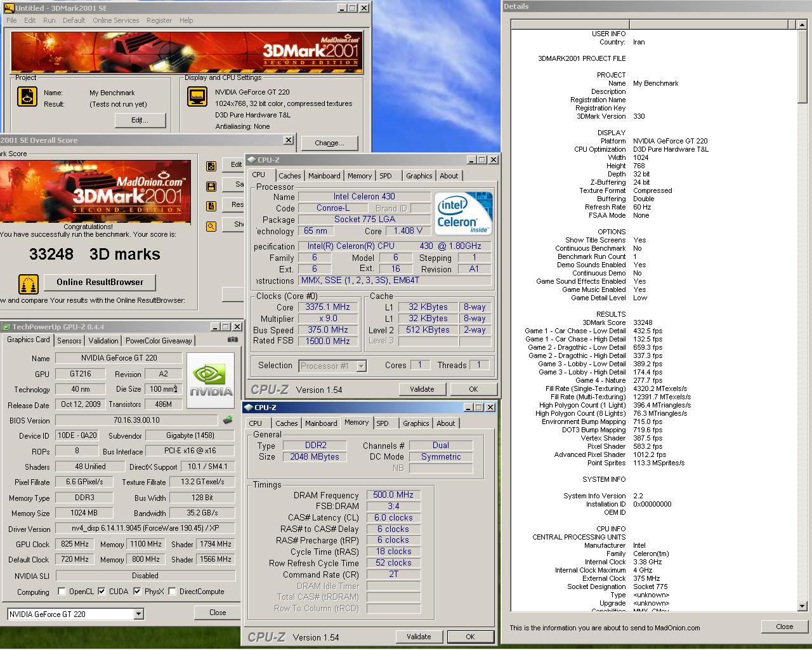Click the edit document icon in the score window

click(211, 166)
